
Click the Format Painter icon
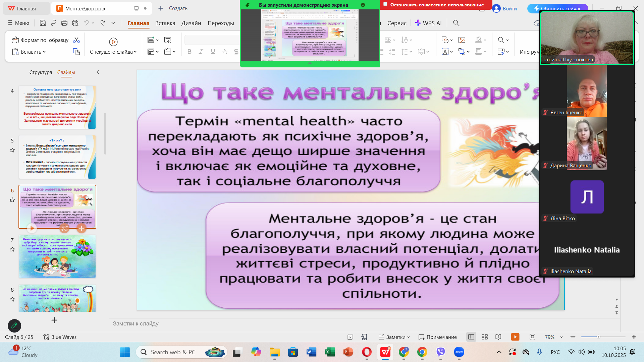16,40
